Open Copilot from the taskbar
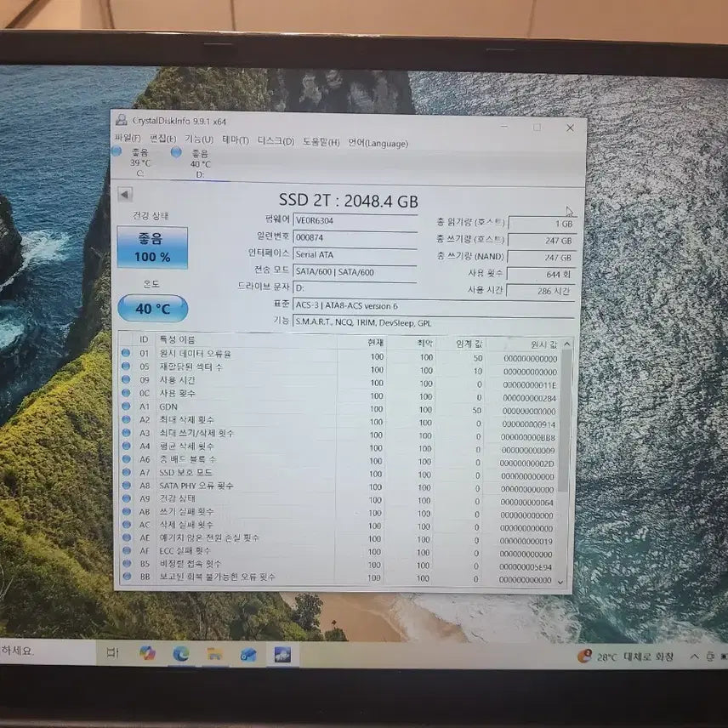The image size is (728, 728). click(x=147, y=653)
